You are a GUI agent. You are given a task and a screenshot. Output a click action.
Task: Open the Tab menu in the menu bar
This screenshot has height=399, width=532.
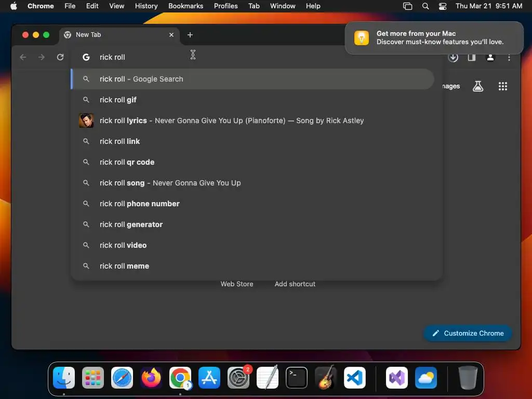point(254,6)
